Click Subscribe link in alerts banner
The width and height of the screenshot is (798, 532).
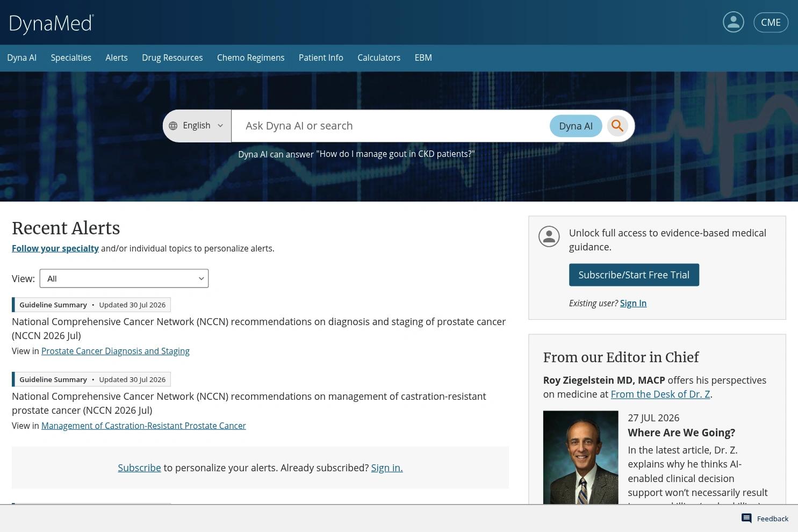pos(139,468)
